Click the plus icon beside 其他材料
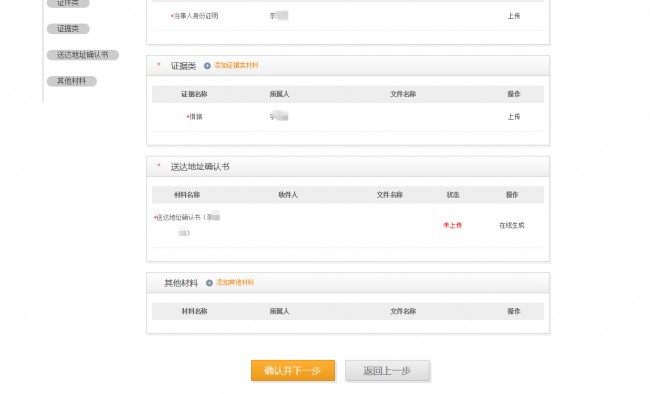 209,283
